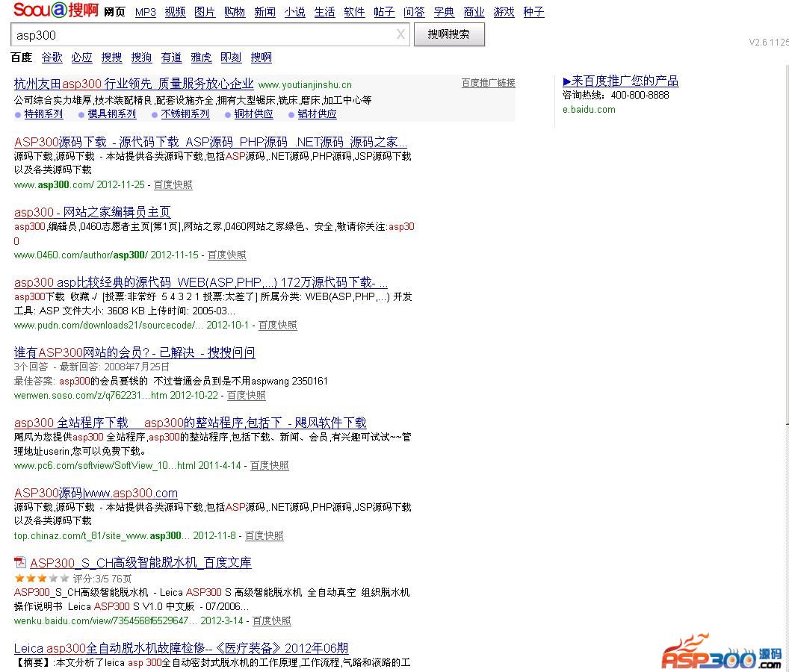Open 百度快照 for www.pudn.com result
The width and height of the screenshot is (789, 672).
click(x=278, y=326)
